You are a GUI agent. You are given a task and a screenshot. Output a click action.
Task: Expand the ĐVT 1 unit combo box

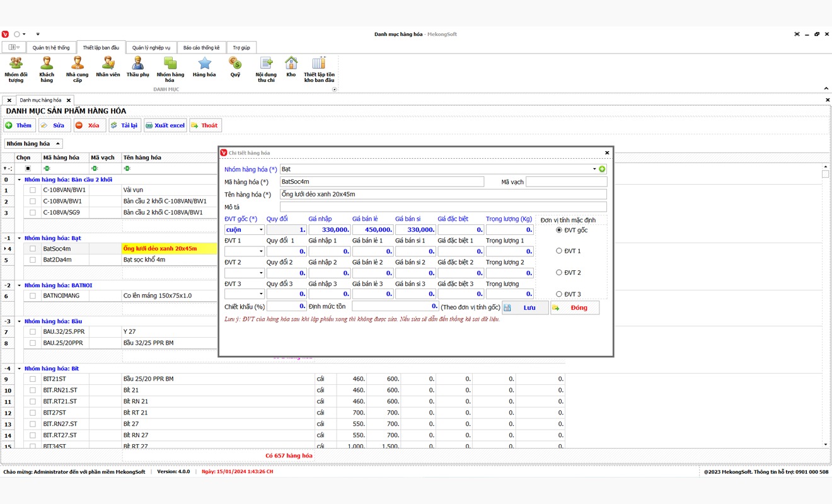(x=260, y=251)
